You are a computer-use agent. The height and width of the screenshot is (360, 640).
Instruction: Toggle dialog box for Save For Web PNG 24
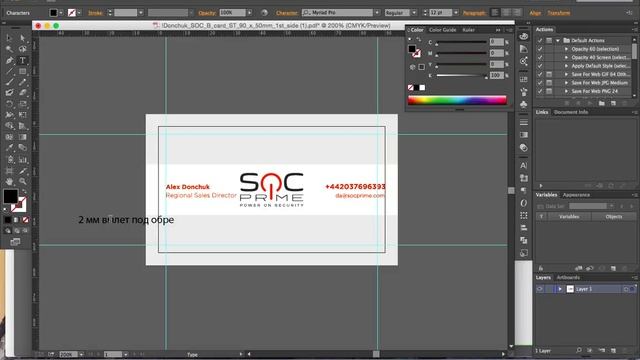pyautogui.click(x=549, y=91)
